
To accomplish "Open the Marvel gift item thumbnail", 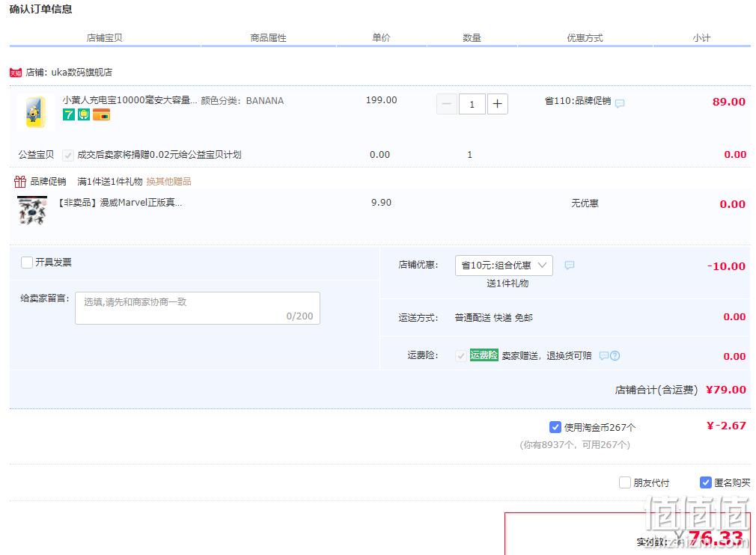I will pos(32,210).
